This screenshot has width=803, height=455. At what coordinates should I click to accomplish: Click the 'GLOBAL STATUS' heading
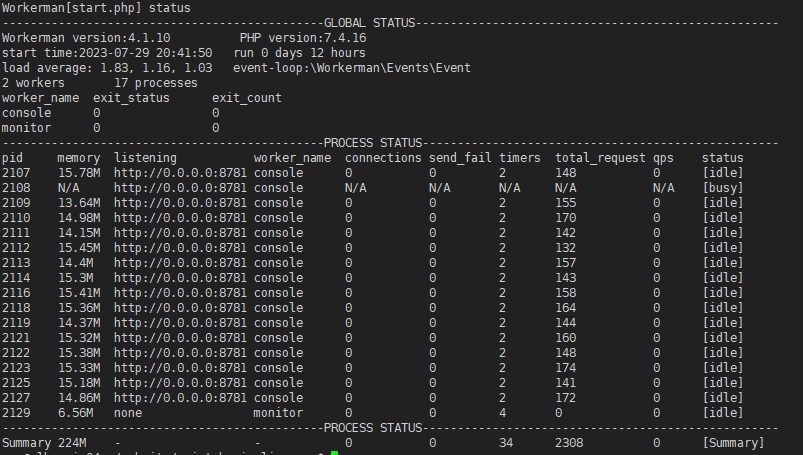369,23
